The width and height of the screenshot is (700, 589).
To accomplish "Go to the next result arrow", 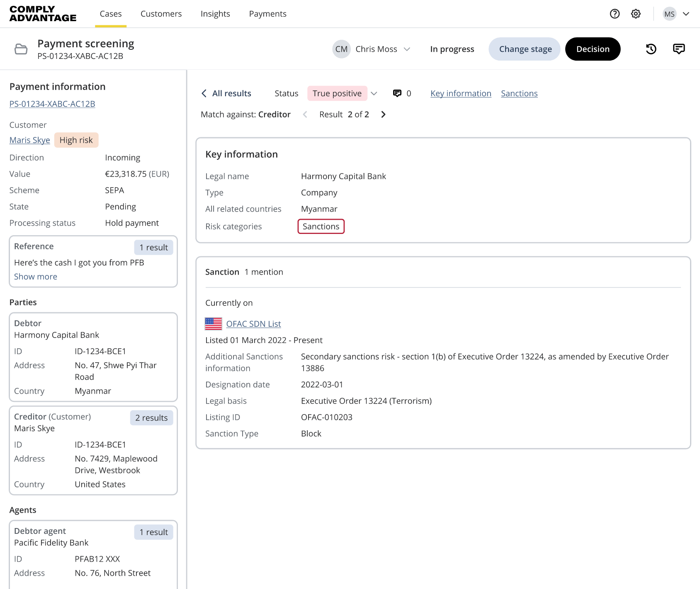I will pos(383,114).
